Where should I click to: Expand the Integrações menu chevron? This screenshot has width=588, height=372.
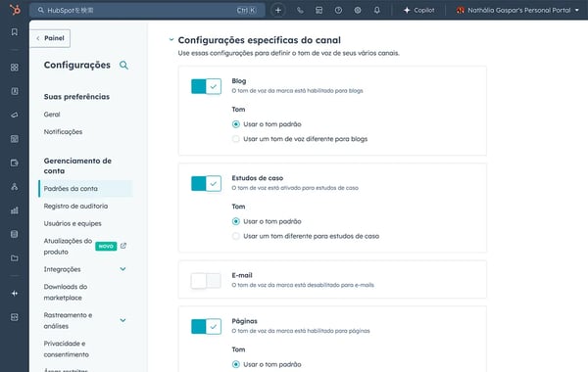point(123,269)
